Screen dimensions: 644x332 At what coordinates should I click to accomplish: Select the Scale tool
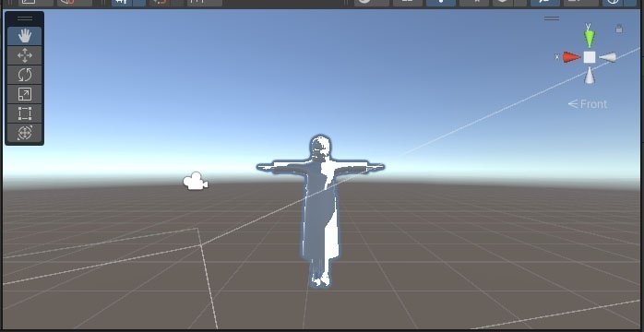click(25, 94)
